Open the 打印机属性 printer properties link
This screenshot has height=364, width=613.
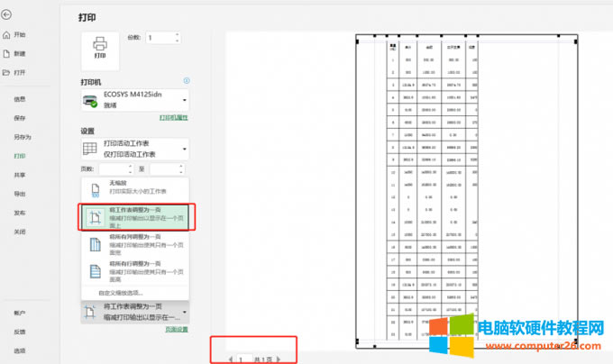[x=174, y=117]
